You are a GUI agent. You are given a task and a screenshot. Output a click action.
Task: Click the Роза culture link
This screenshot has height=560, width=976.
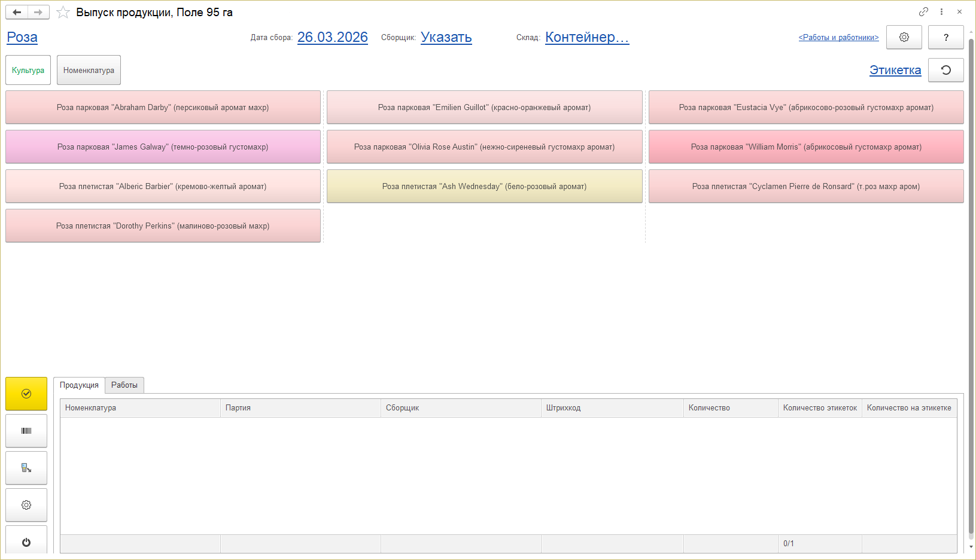(22, 37)
